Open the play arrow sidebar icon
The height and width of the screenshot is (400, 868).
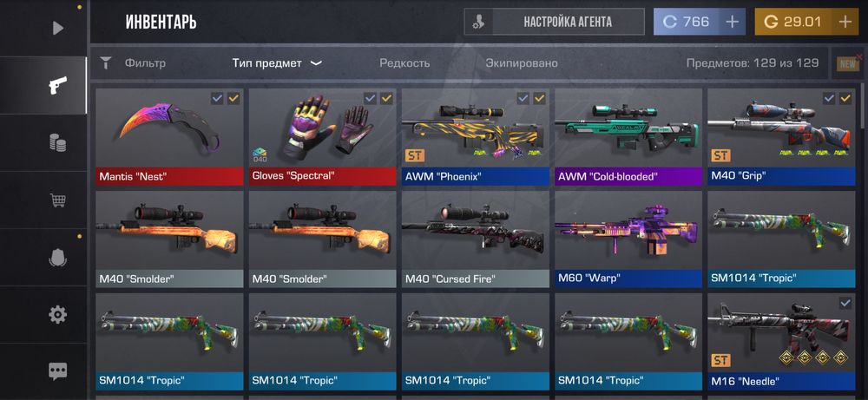click(x=58, y=28)
